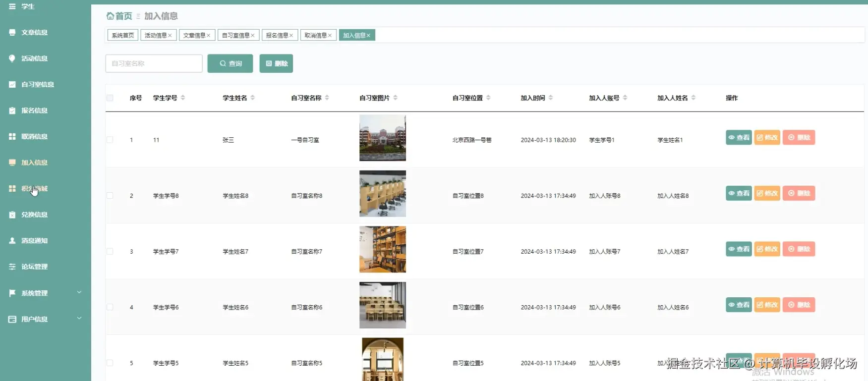Click the hamburger menu icon beside 学生
Viewport: 868px width, 381px height.
(x=12, y=6)
